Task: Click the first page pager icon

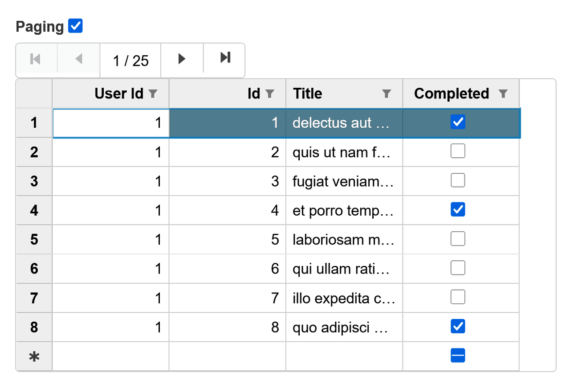Action: coord(36,58)
